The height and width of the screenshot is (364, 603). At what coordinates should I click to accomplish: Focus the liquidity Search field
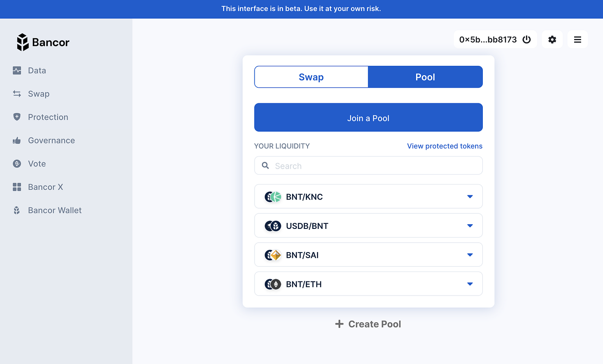(x=368, y=166)
